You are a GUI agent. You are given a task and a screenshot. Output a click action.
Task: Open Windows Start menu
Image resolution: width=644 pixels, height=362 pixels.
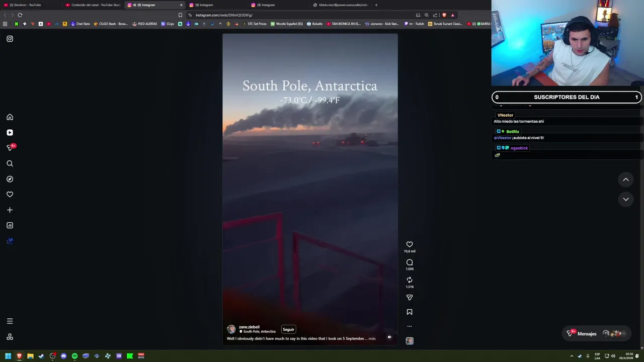coord(8,356)
